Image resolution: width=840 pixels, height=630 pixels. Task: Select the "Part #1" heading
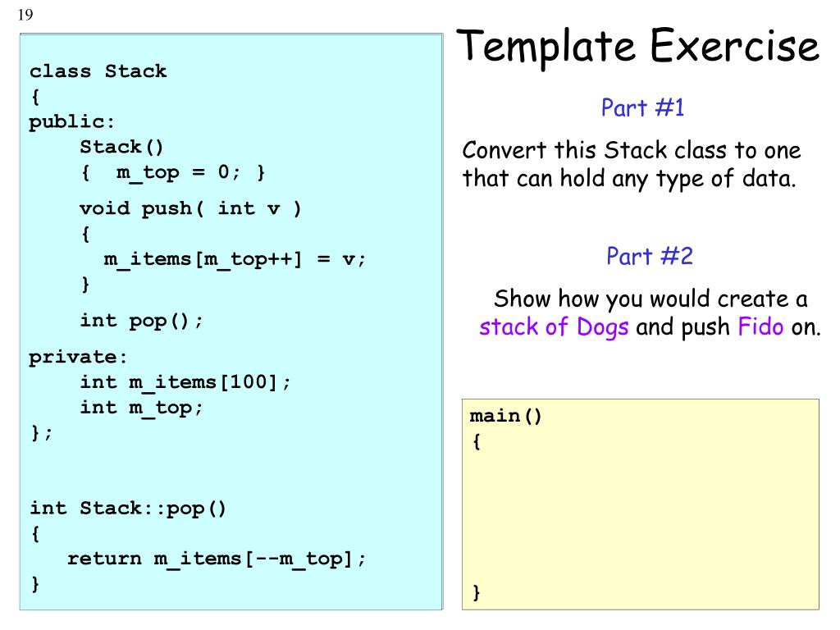point(642,107)
